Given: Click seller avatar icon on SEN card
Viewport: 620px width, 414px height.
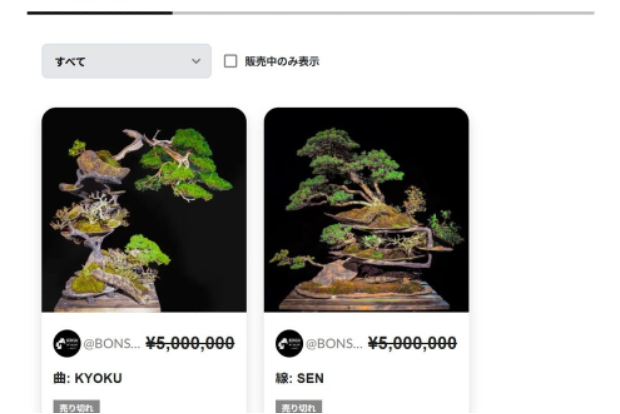Looking at the screenshot, I should (289, 343).
